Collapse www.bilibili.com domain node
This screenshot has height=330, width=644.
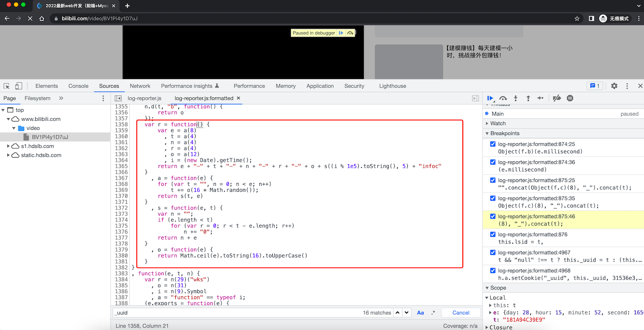tap(9, 119)
